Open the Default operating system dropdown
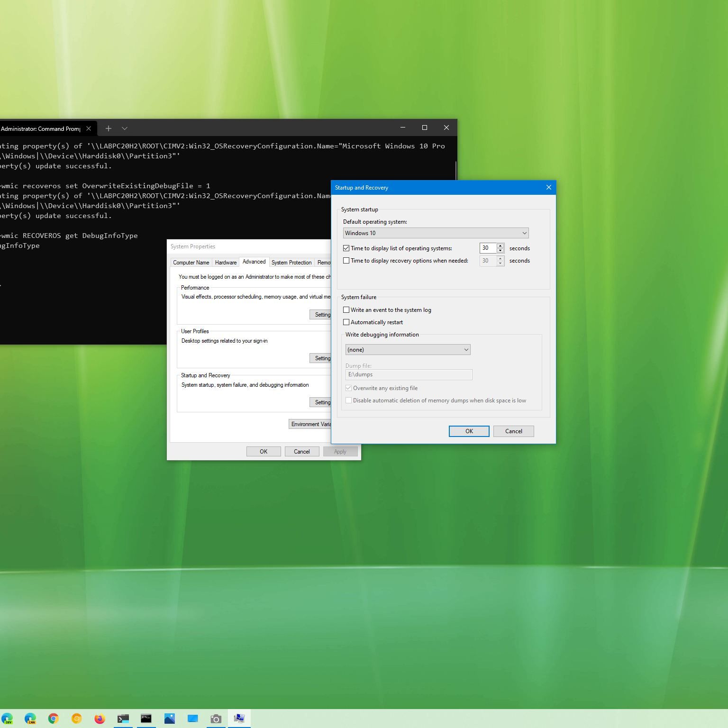Viewport: 728px width, 728px height. (435, 233)
